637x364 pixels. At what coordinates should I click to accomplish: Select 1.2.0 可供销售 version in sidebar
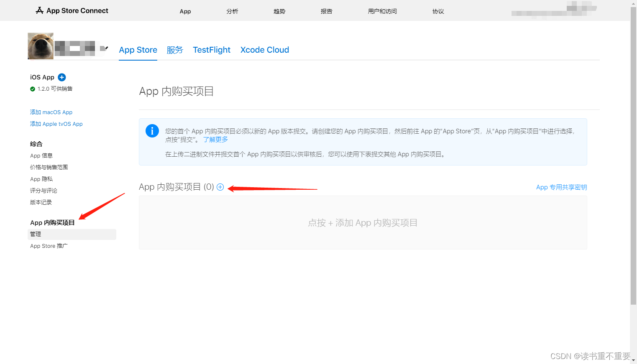pos(55,89)
